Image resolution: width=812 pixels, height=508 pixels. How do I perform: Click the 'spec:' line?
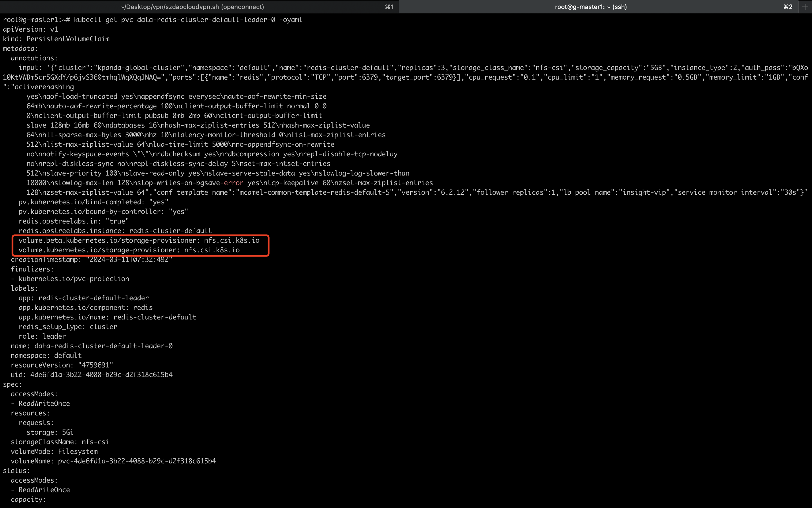pyautogui.click(x=12, y=384)
